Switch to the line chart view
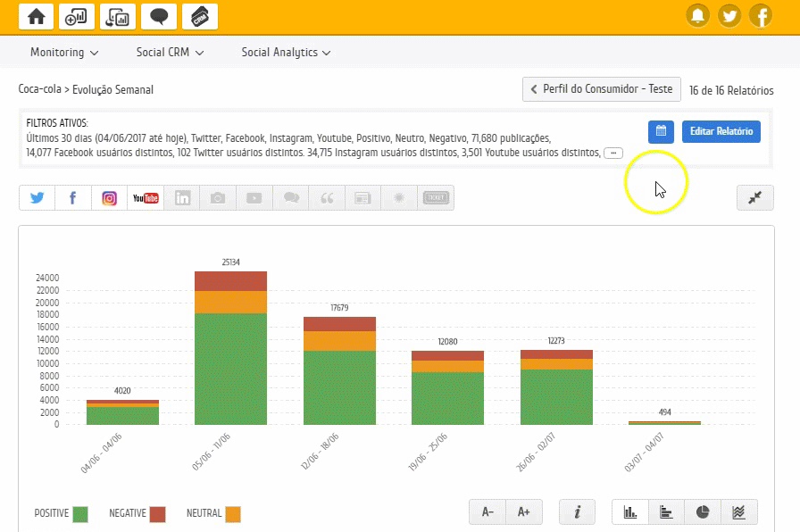 [738, 511]
